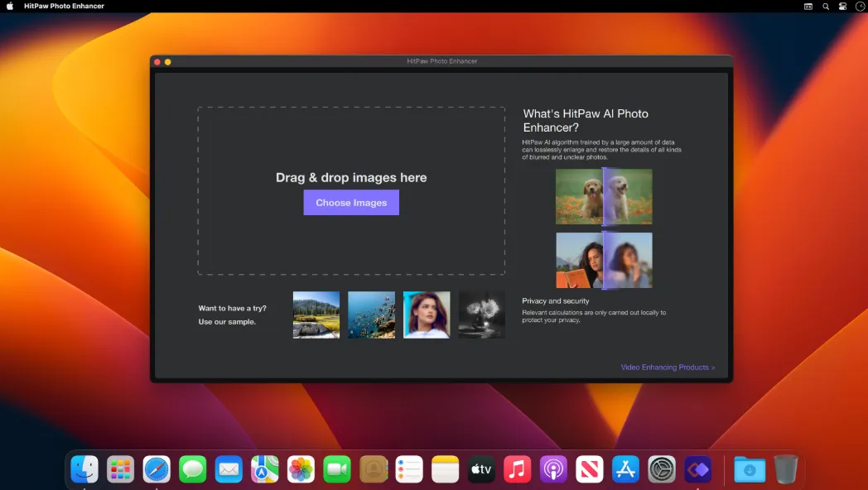Open the Downloads folder in Dock
This screenshot has width=868, height=490.
(750, 469)
